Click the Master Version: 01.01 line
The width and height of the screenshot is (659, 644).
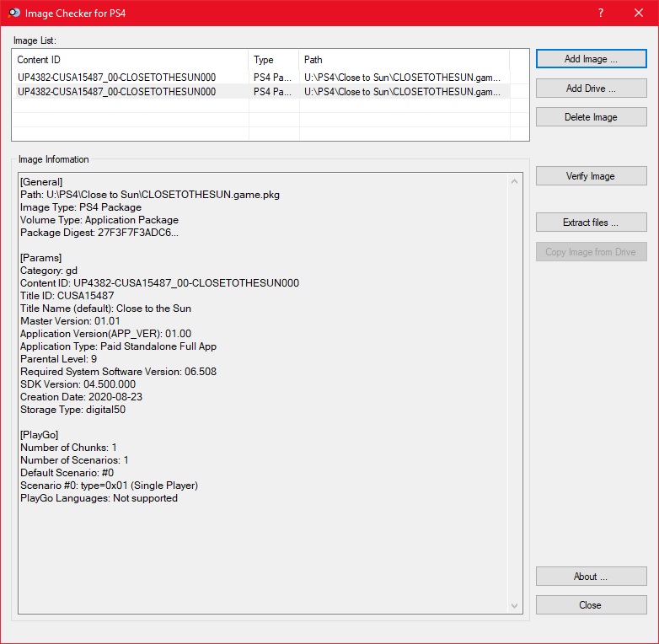tap(70, 321)
